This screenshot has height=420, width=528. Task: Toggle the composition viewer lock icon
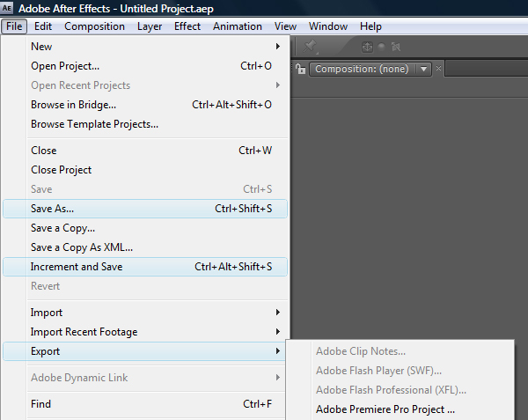click(300, 69)
